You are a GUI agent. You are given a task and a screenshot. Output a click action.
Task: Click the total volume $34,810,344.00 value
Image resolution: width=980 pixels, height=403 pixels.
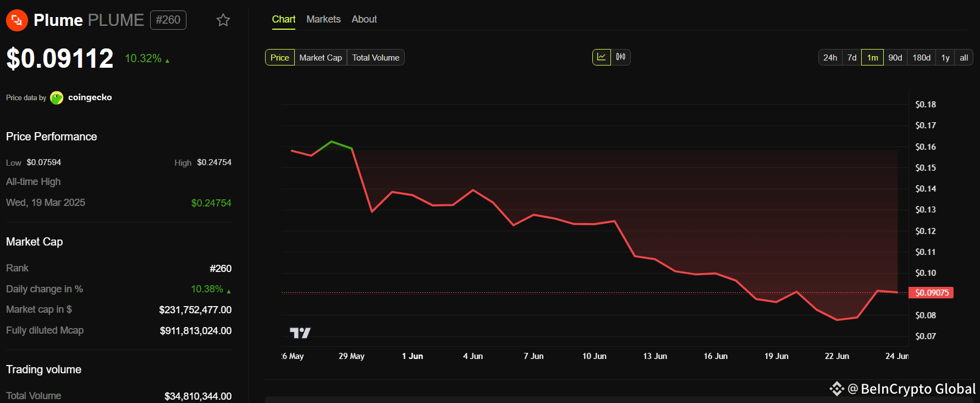pos(198,396)
